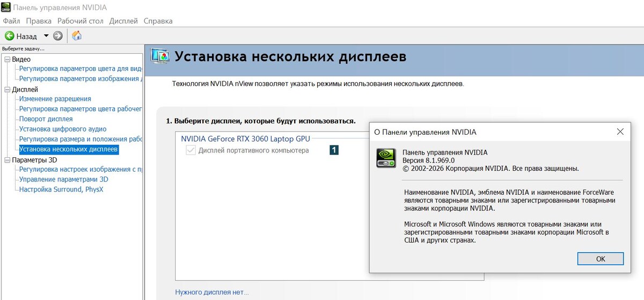This screenshot has width=644, height=300.
Task: Open Регулировка параметров цвета рабочего стола
Action: point(80,109)
